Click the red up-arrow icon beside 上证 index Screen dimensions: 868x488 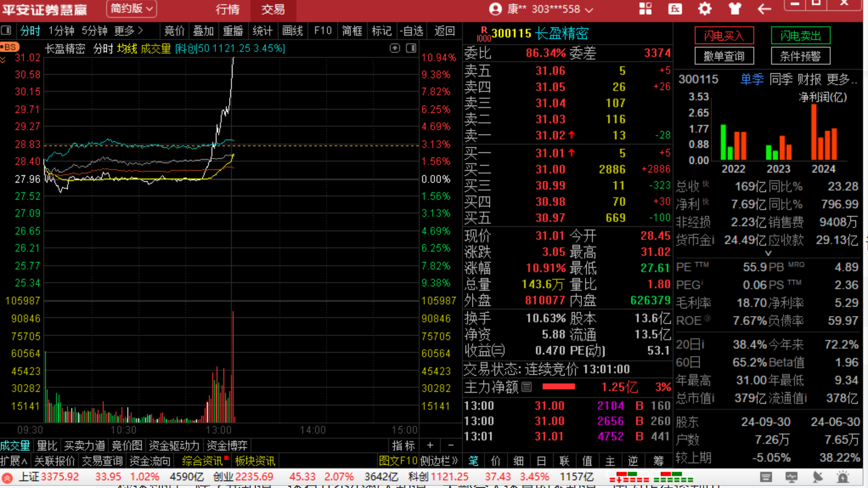click(x=7, y=478)
